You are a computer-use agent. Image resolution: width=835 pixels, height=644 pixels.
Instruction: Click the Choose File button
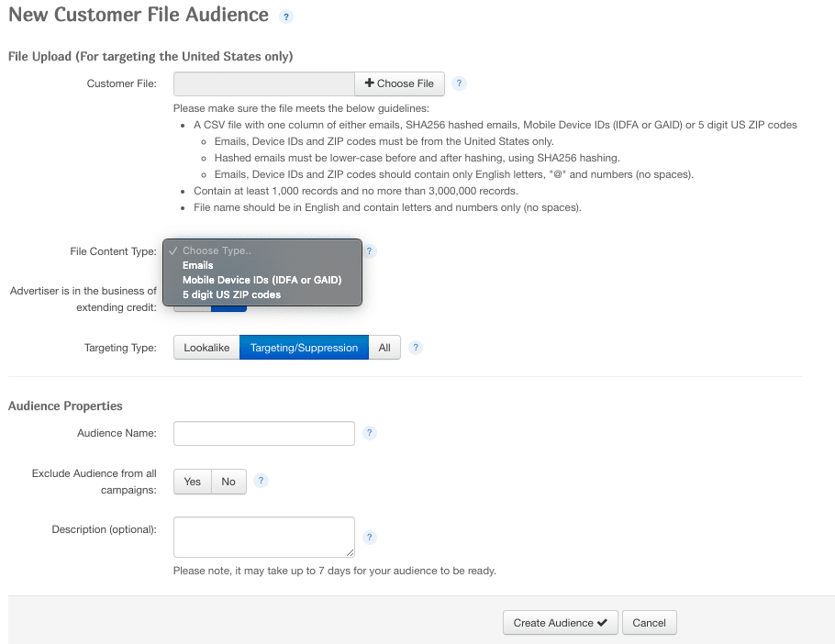click(399, 83)
